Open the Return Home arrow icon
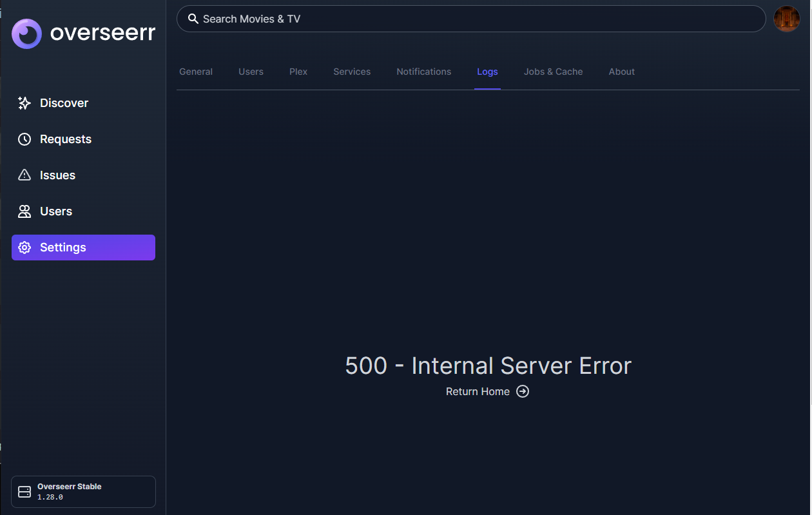812x515 pixels. [x=523, y=391]
